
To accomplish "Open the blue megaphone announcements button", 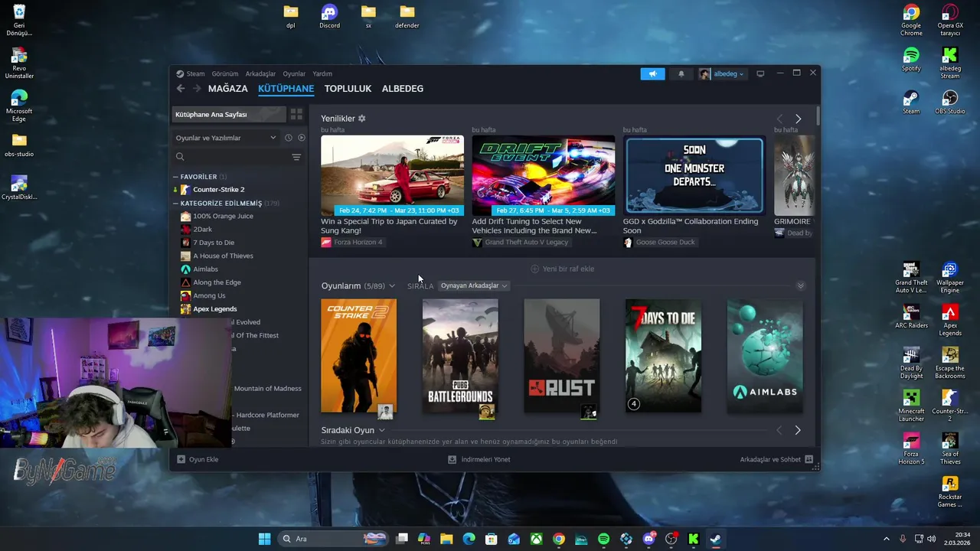I will pyautogui.click(x=652, y=73).
